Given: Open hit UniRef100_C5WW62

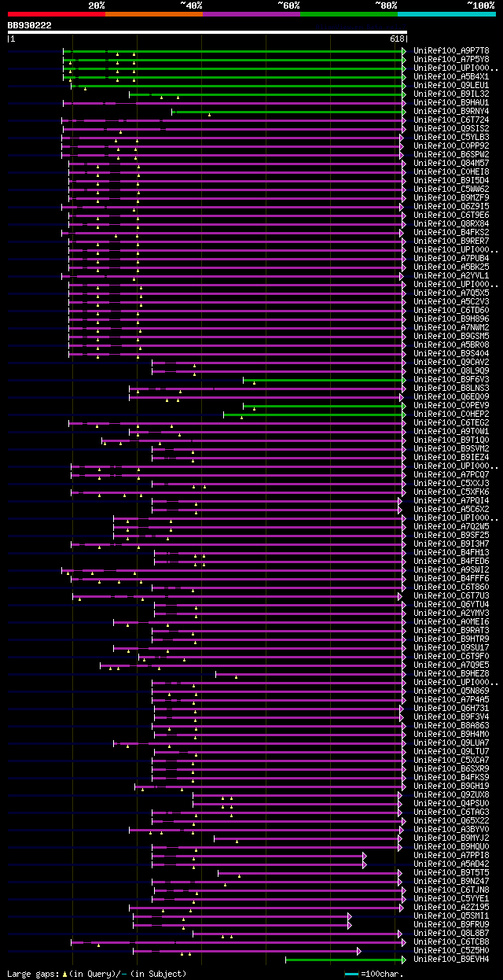Looking at the screenshot, I should point(451,190).
